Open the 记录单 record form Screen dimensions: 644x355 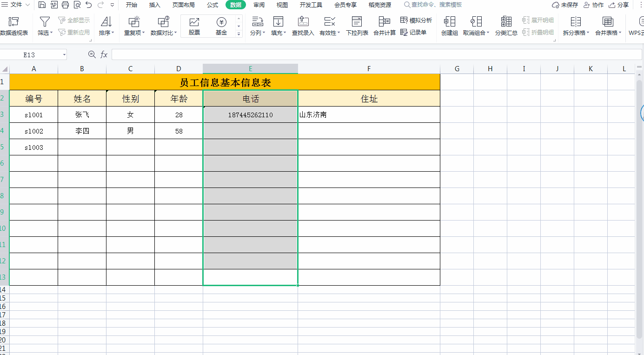click(x=413, y=33)
